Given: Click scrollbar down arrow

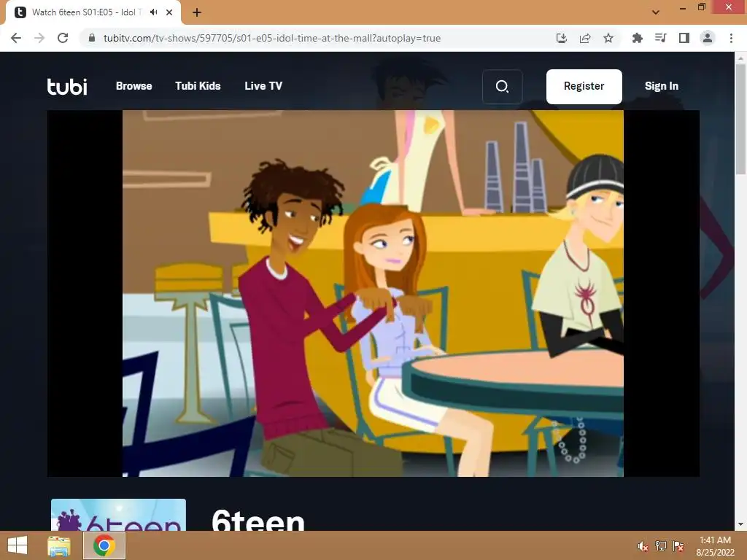Looking at the screenshot, I should click(x=740, y=524).
